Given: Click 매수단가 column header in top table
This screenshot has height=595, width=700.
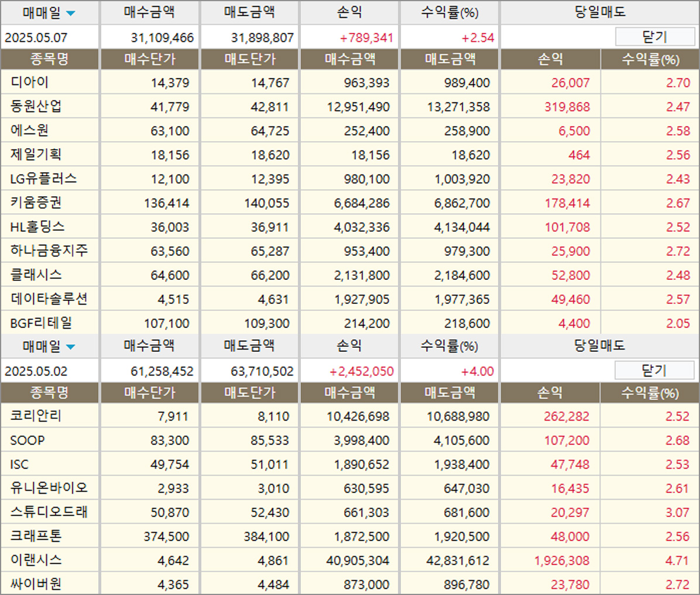Looking at the screenshot, I should [x=150, y=59].
